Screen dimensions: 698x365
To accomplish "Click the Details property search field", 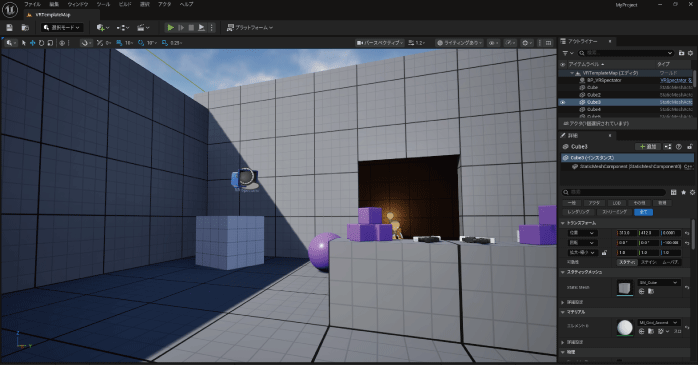I will 614,192.
